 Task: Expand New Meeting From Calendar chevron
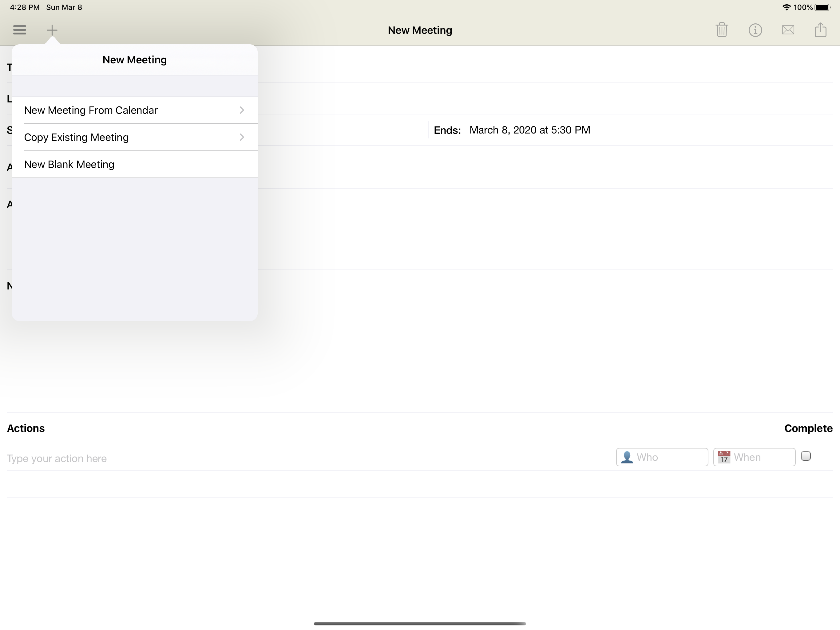point(242,110)
